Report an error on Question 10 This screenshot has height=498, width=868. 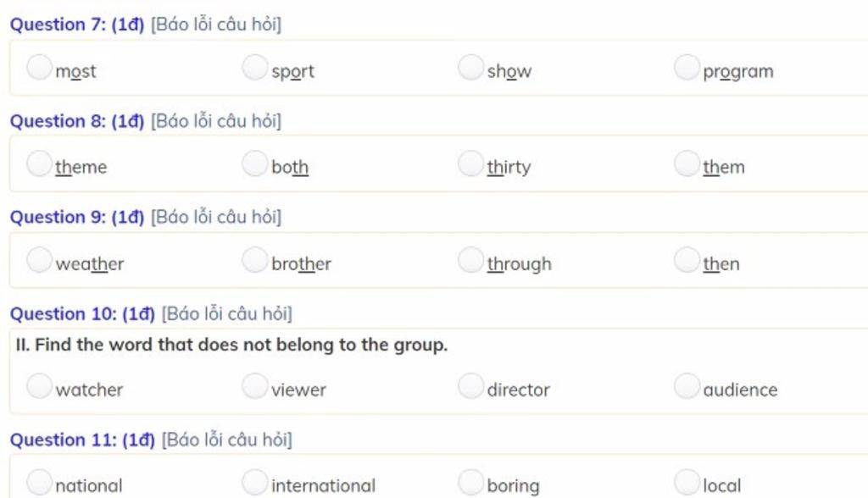coord(226,314)
